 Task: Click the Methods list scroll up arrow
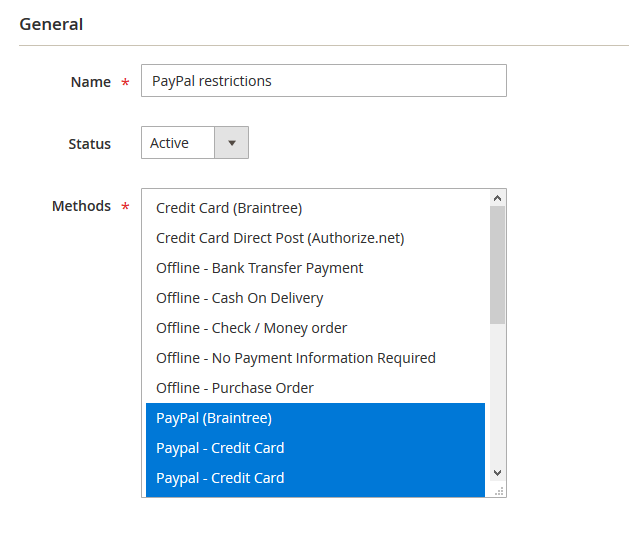498,198
